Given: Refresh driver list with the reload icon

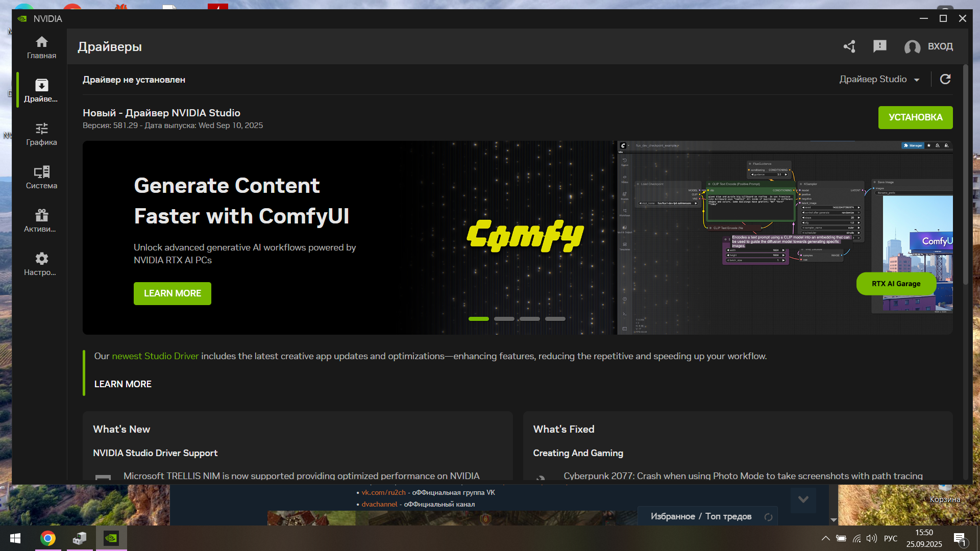Looking at the screenshot, I should (945, 79).
